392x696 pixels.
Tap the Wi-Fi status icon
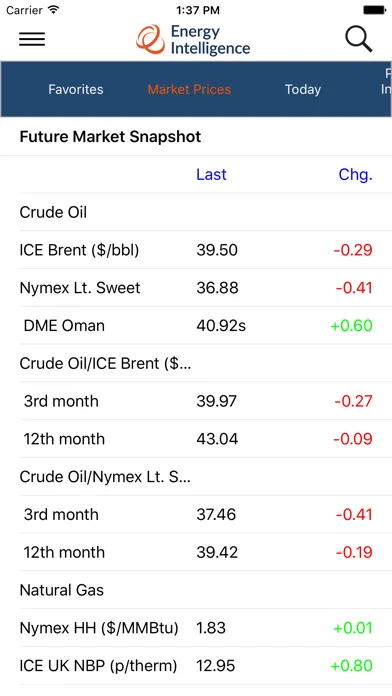click(x=53, y=10)
